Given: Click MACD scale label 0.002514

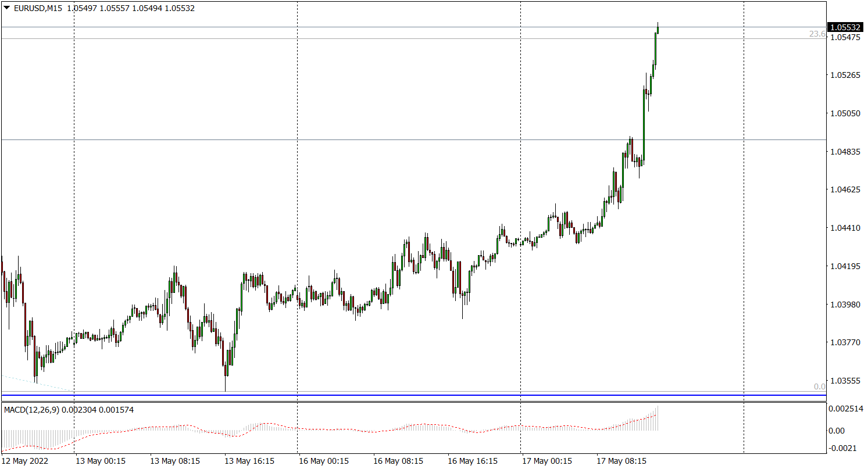Looking at the screenshot, I should pyautogui.click(x=845, y=409).
